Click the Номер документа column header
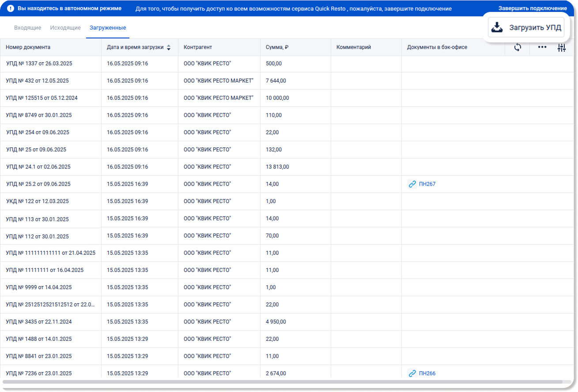This screenshot has width=578, height=392. [28, 47]
